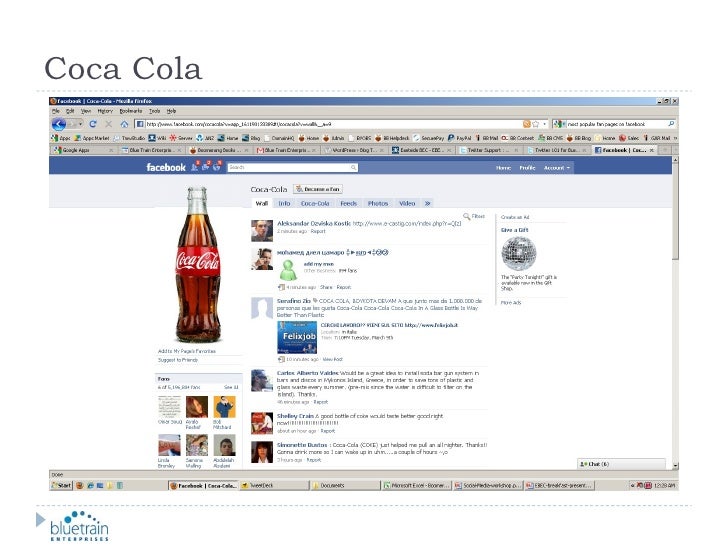The width and height of the screenshot is (728, 546).
Task: Switch to the Boomerang Books tab
Action: 221,150
